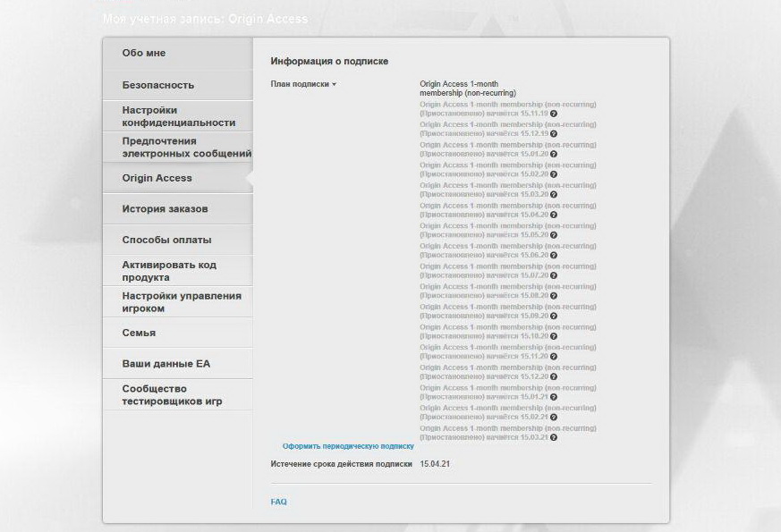Click active plan Origin Access 1-month membership (non-recurring)

[468, 89]
